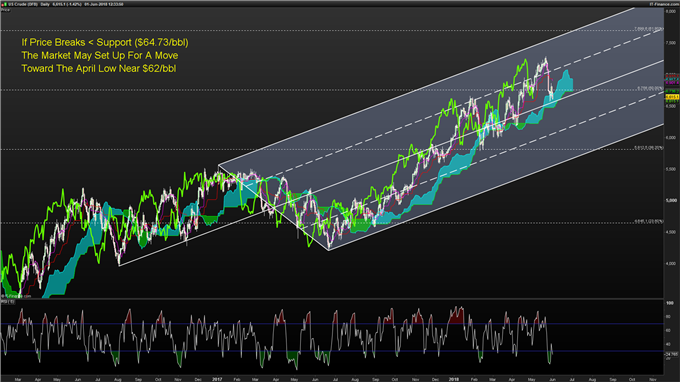Click the yellow current price tag
Image resolution: width=680 pixels, height=382 pixels.
click(x=672, y=97)
